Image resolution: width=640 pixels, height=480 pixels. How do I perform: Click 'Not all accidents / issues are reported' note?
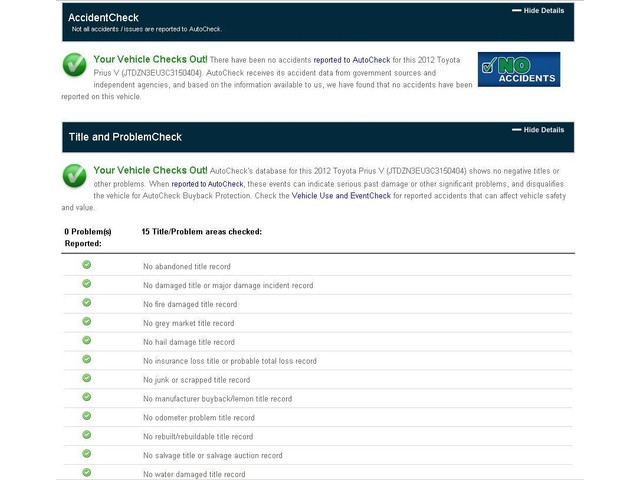[147, 29]
